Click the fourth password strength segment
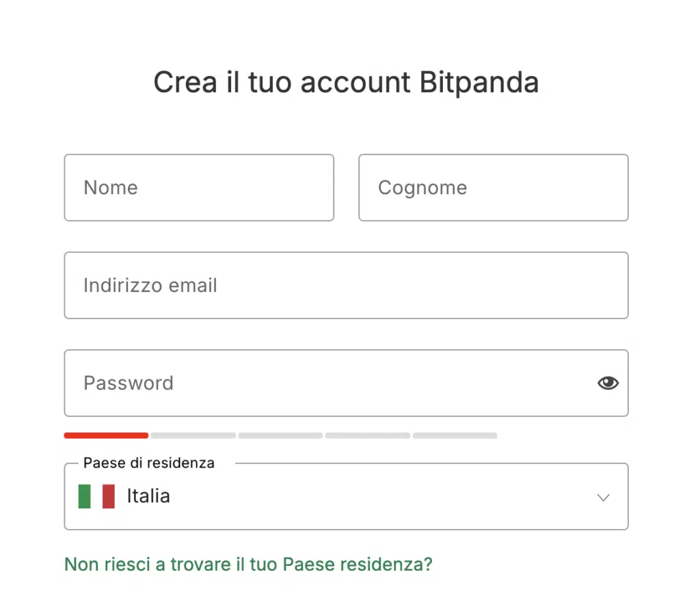Screen dimensions: 700x596 click(x=368, y=435)
